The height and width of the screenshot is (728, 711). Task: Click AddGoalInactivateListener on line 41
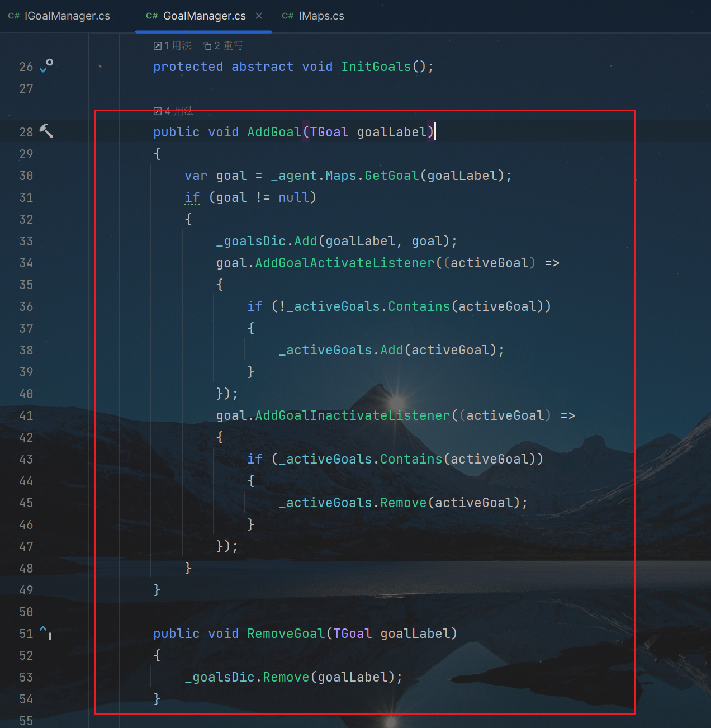pos(352,415)
